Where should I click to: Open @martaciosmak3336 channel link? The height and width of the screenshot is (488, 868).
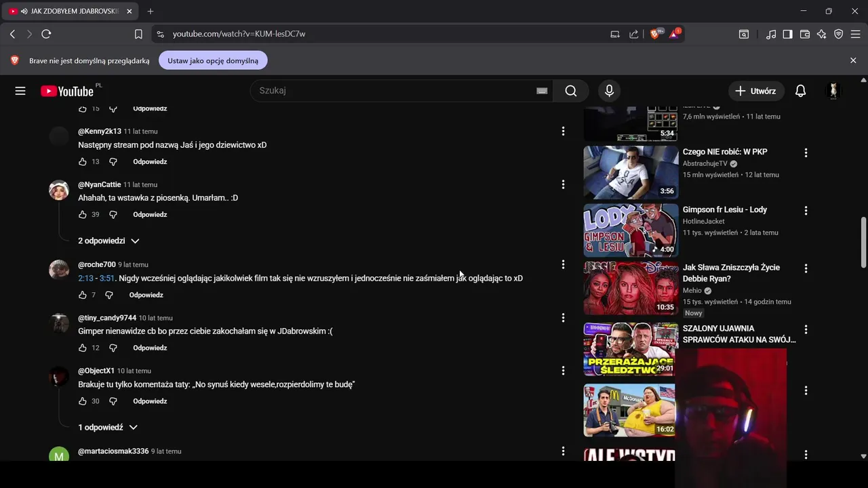point(113,451)
